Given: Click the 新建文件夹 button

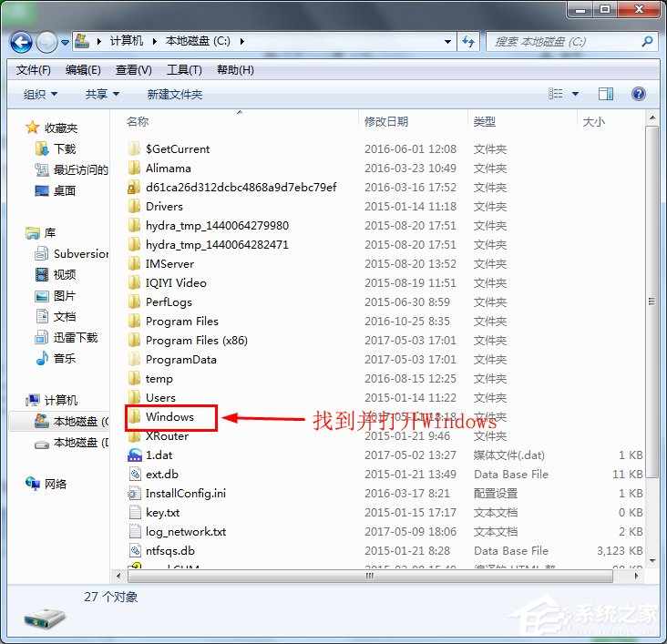Looking at the screenshot, I should coord(175,94).
